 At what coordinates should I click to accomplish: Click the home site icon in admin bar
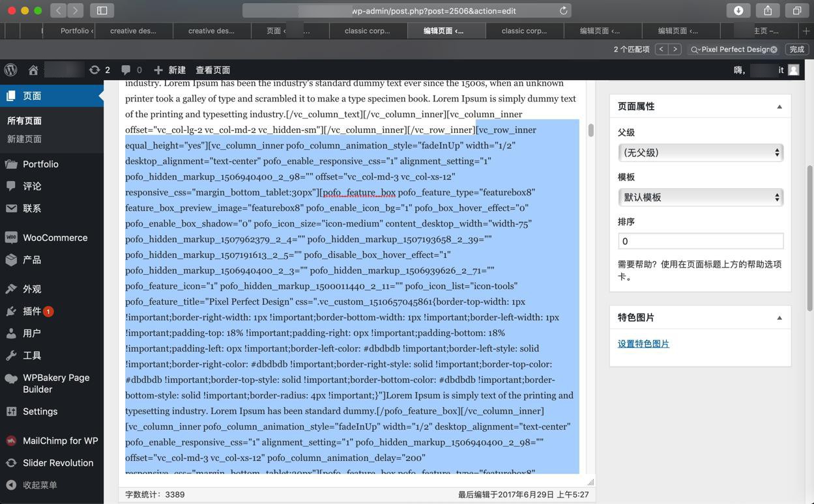coord(33,70)
